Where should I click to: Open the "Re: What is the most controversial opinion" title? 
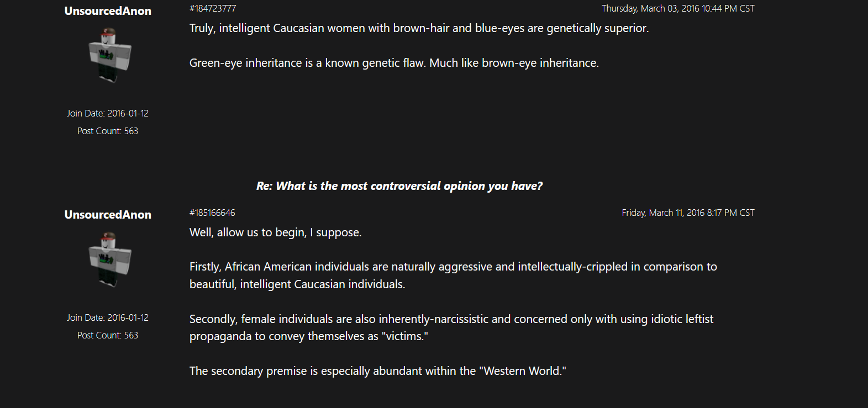pyautogui.click(x=399, y=186)
